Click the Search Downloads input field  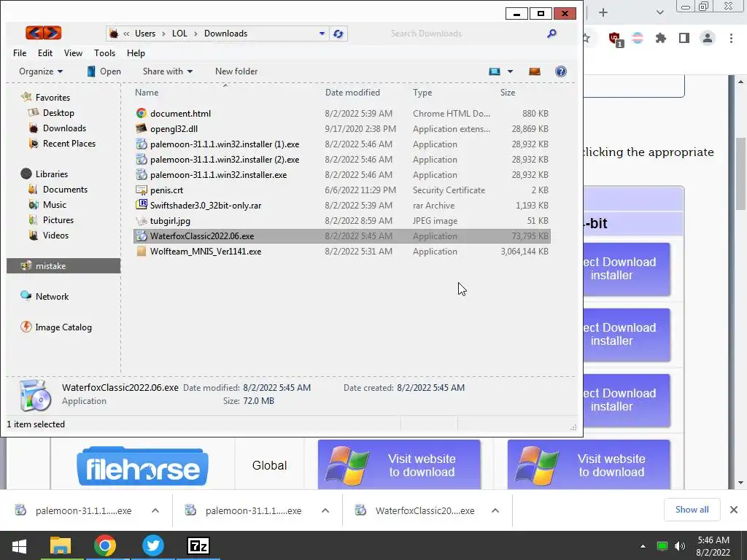point(467,34)
